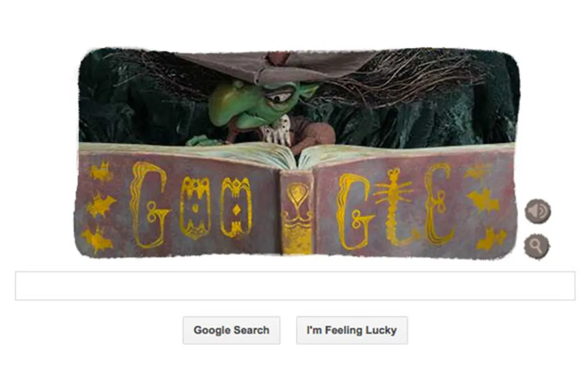The image size is (588, 391).
Task: Click the top golden bat on left cover
Action: pos(101,171)
